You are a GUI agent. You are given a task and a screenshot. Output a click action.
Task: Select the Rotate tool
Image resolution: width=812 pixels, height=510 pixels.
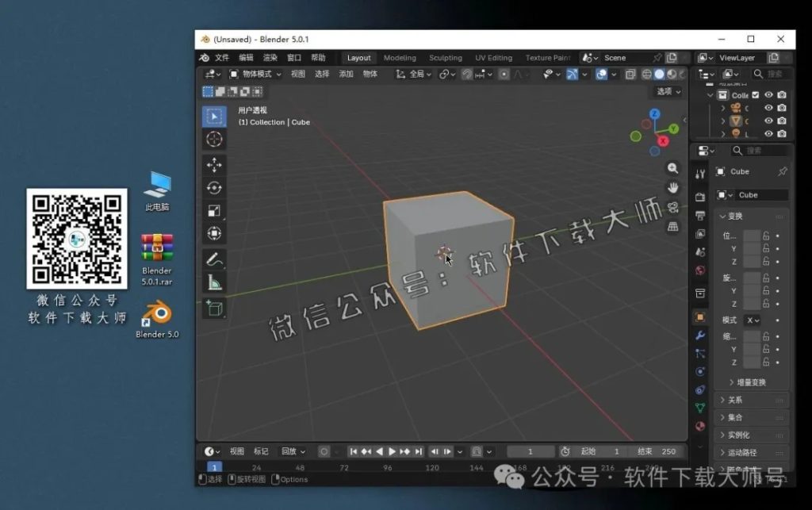pos(214,187)
